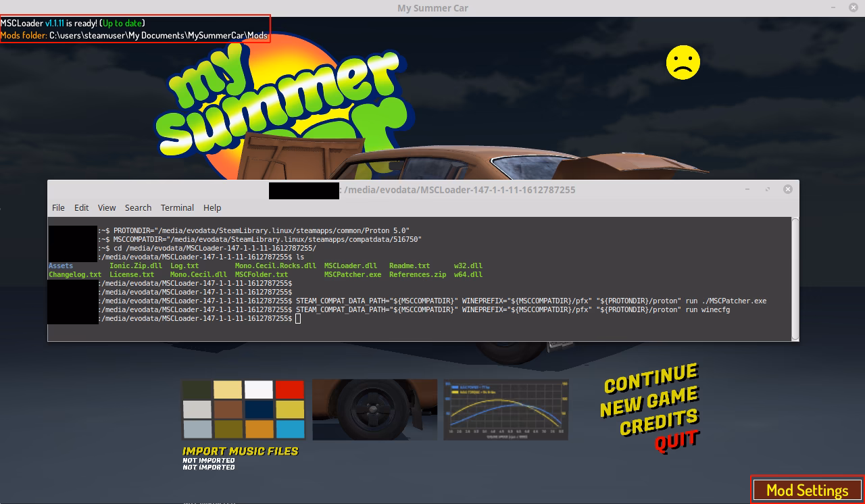Open the Search menu in terminal
Viewport: 865px width, 504px height.
(x=138, y=207)
